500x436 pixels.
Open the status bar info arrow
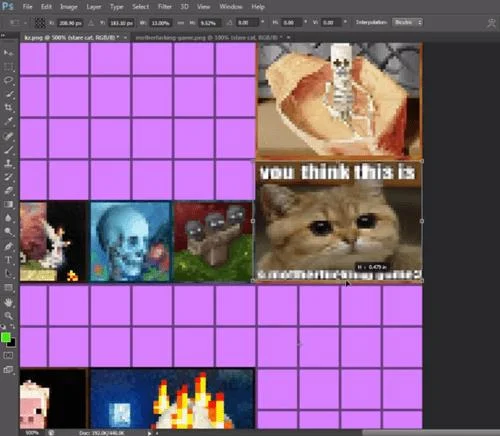(149, 433)
